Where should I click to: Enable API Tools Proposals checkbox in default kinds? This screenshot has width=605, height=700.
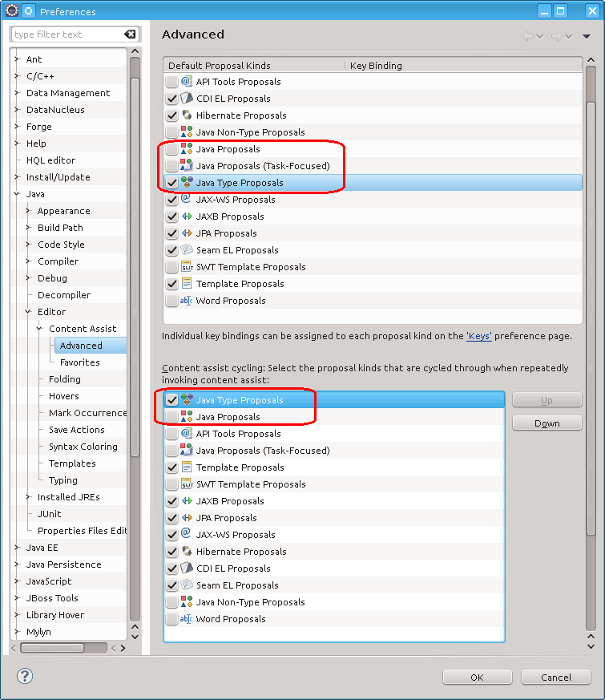click(171, 82)
